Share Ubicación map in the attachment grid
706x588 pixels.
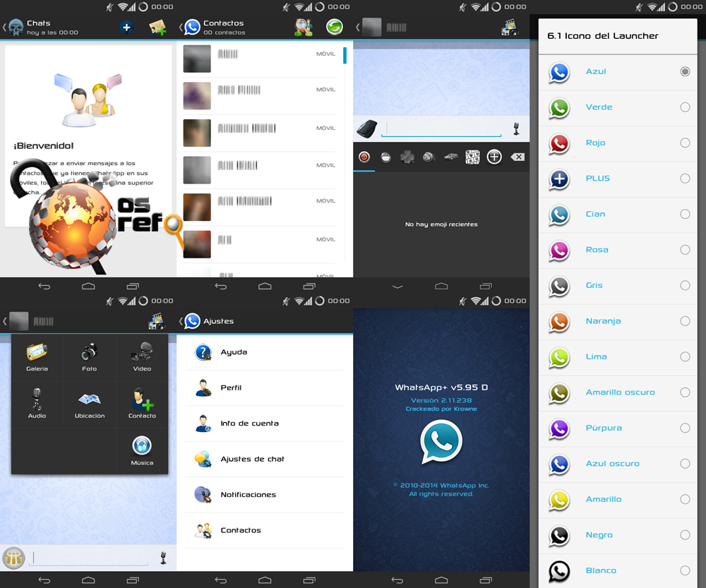click(90, 405)
